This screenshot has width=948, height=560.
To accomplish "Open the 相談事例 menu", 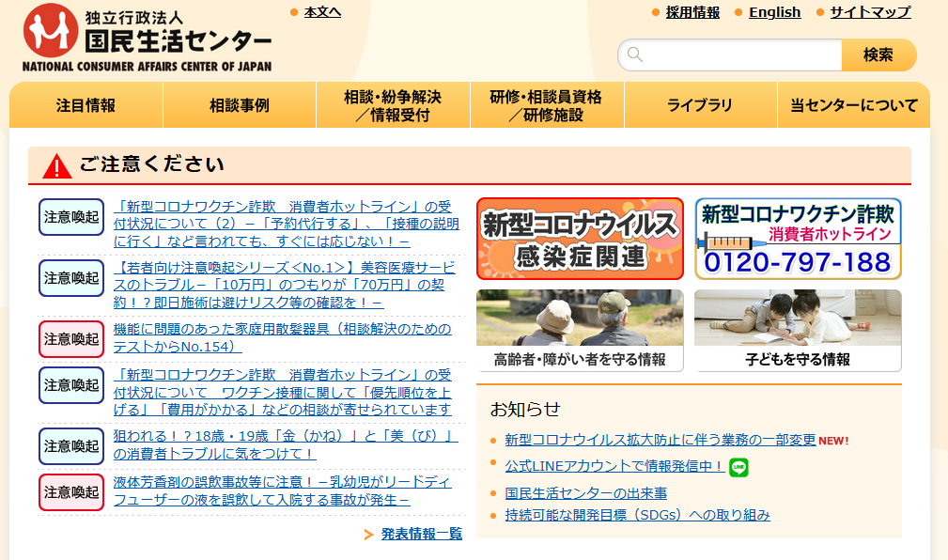I will pyautogui.click(x=240, y=105).
